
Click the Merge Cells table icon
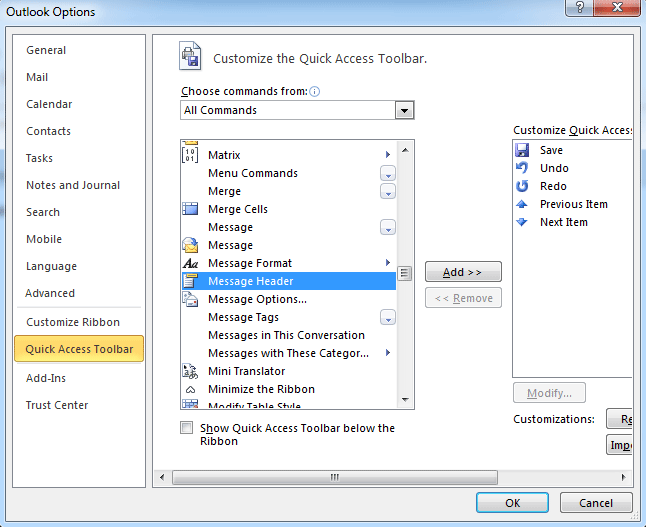[x=190, y=209]
